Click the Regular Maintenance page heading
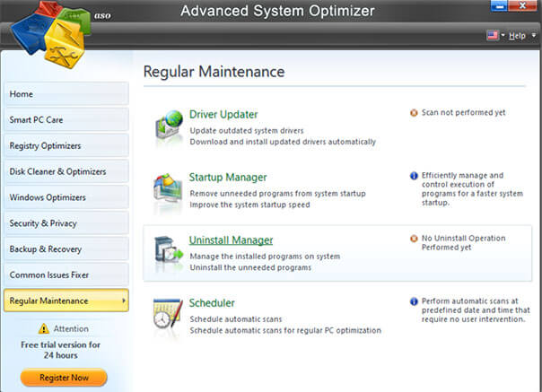542x392 pixels. tap(214, 72)
